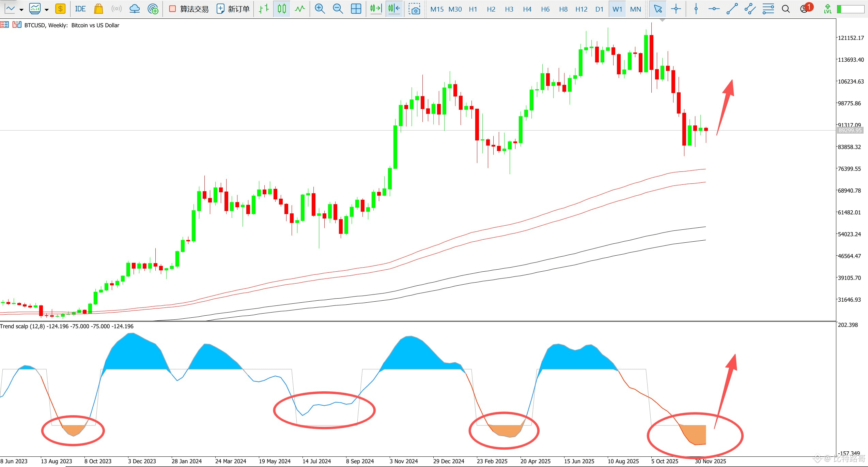Open the MetaEditor IDE
This screenshot has height=467, width=868.
80,9
